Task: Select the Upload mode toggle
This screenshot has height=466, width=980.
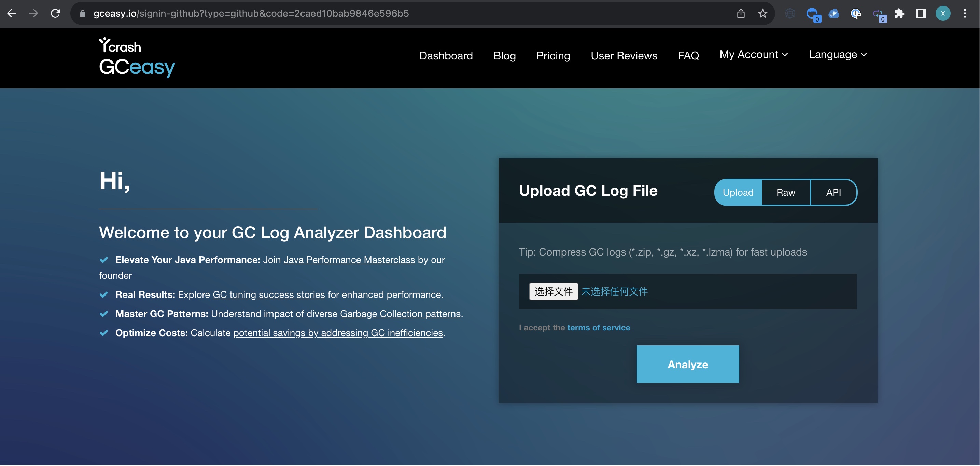Action: pyautogui.click(x=738, y=192)
